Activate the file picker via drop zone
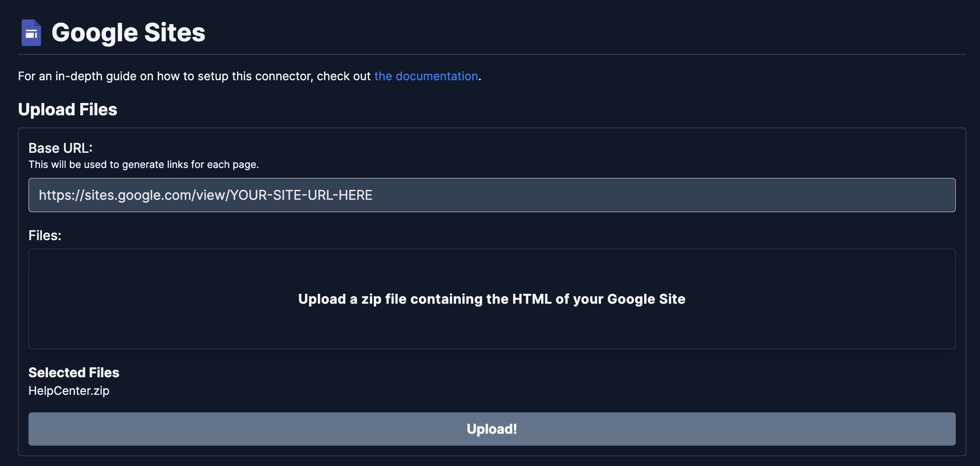The image size is (980, 466). [x=492, y=299]
